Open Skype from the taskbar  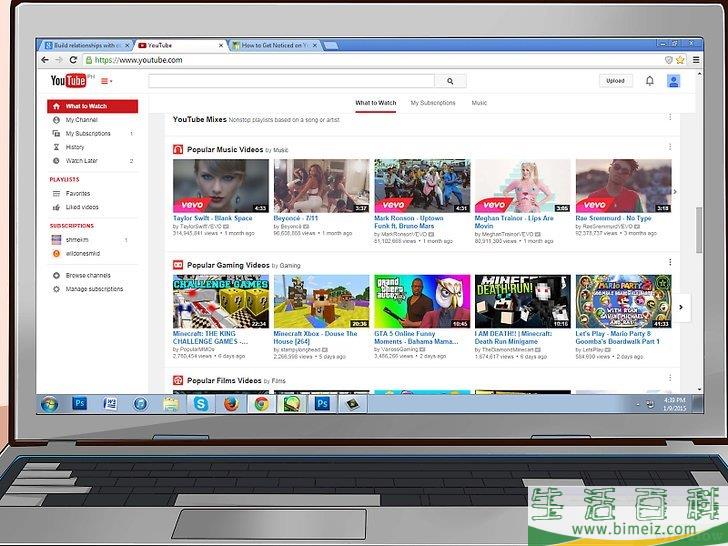pyautogui.click(x=201, y=404)
